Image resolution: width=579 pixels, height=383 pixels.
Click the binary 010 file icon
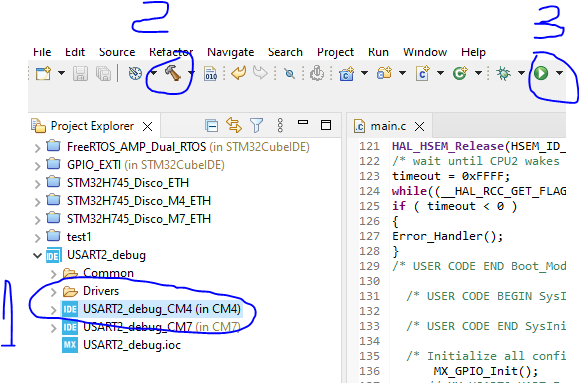coord(211,73)
